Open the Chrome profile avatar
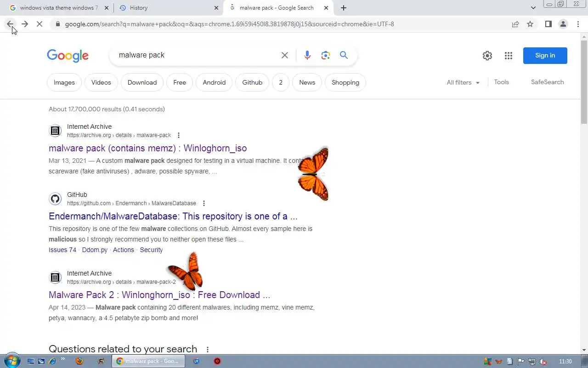 click(x=563, y=24)
